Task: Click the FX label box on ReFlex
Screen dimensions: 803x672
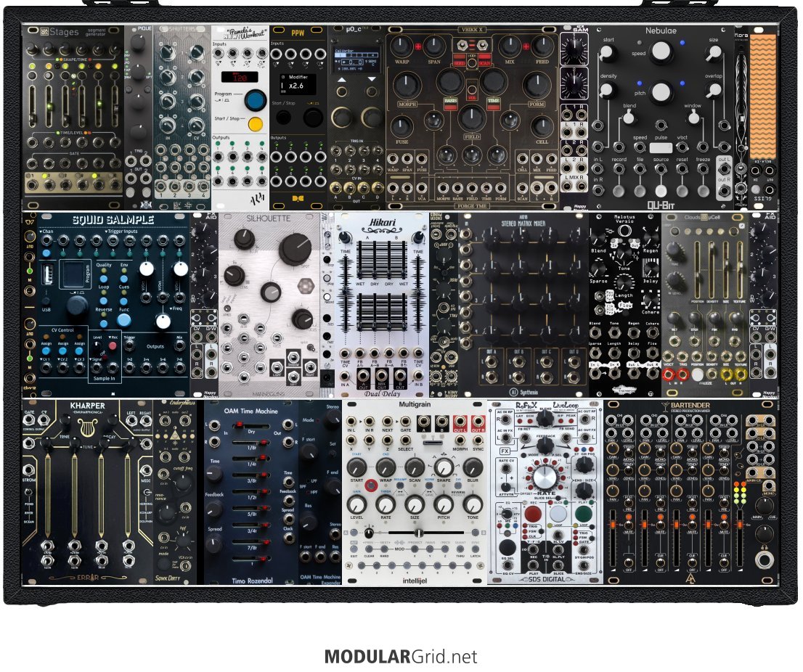Action: [505, 451]
